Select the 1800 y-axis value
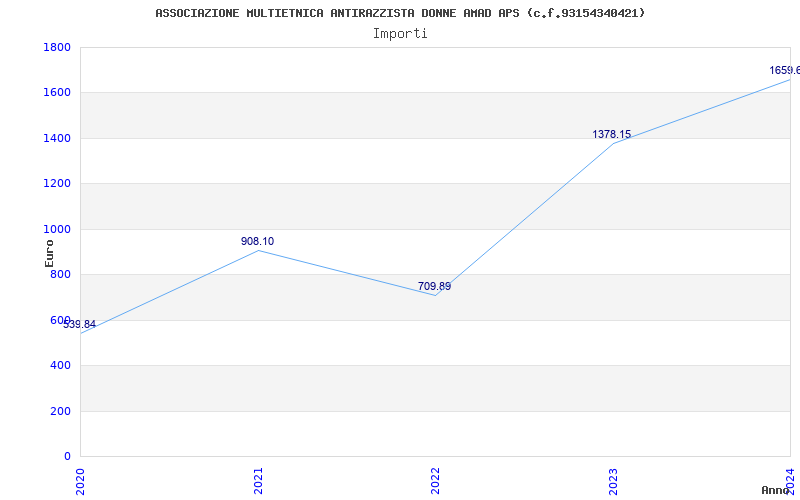Viewport: 800px width, 500px height. 57,47
